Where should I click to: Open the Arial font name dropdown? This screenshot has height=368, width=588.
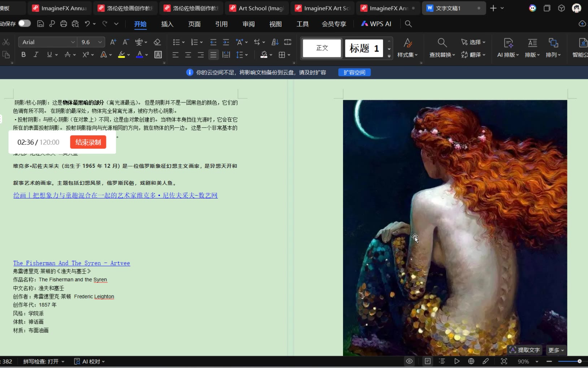pyautogui.click(x=73, y=42)
